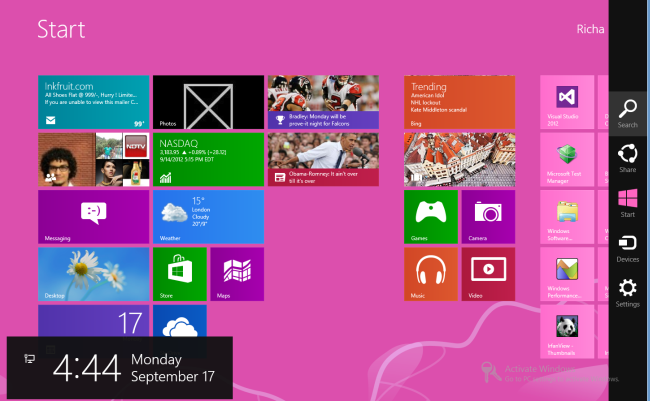Open the Calendar tile showing 17
Viewport: 650px width, 401px height.
click(94, 321)
